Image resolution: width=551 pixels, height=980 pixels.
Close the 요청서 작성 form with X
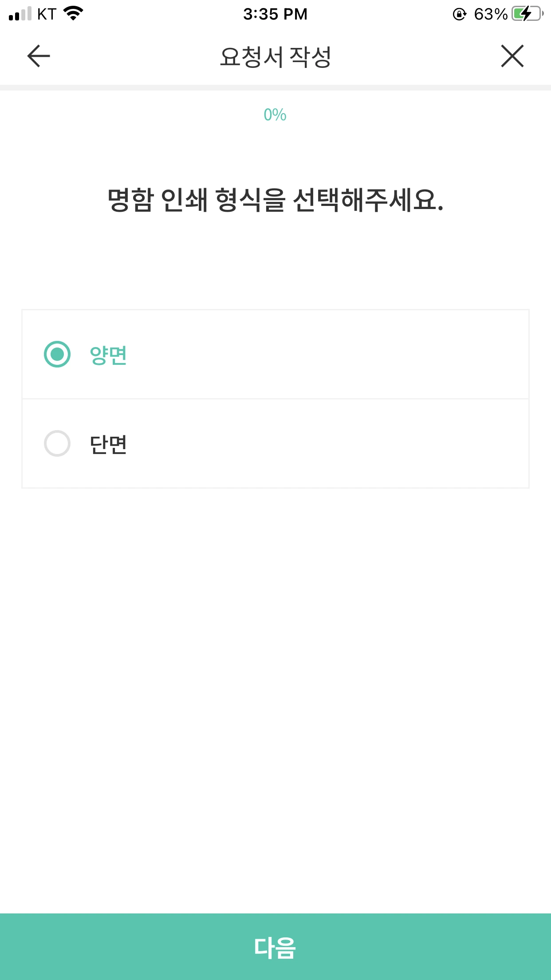coord(512,56)
